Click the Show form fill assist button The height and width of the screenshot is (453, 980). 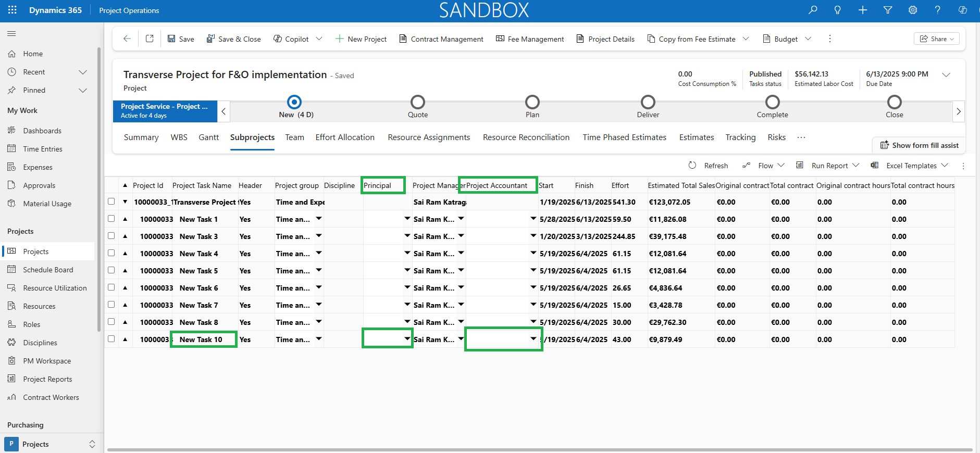click(919, 145)
